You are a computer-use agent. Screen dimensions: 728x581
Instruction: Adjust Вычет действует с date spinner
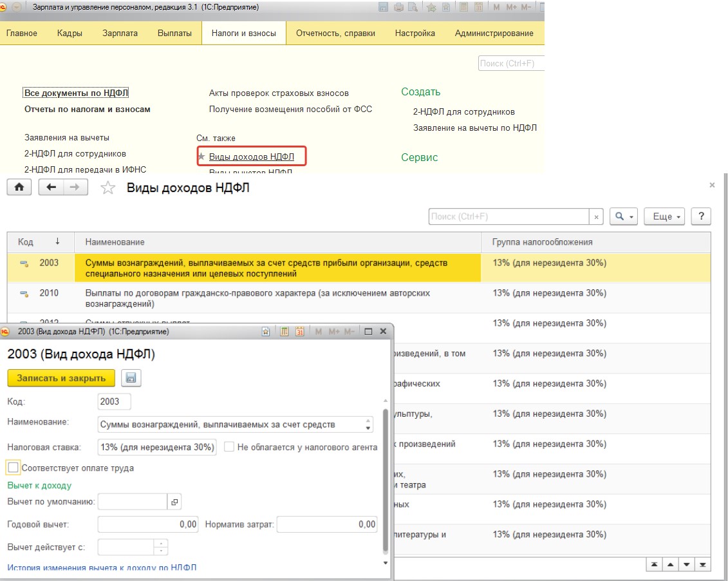161,547
